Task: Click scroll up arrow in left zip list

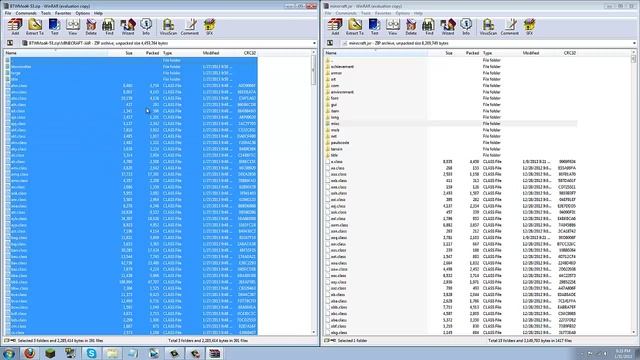Action: point(313,53)
